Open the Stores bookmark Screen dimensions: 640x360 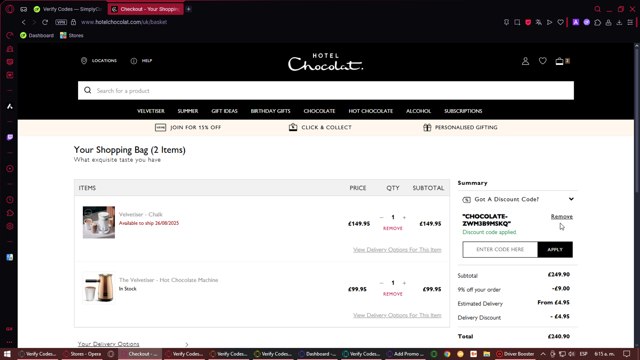pos(72,36)
